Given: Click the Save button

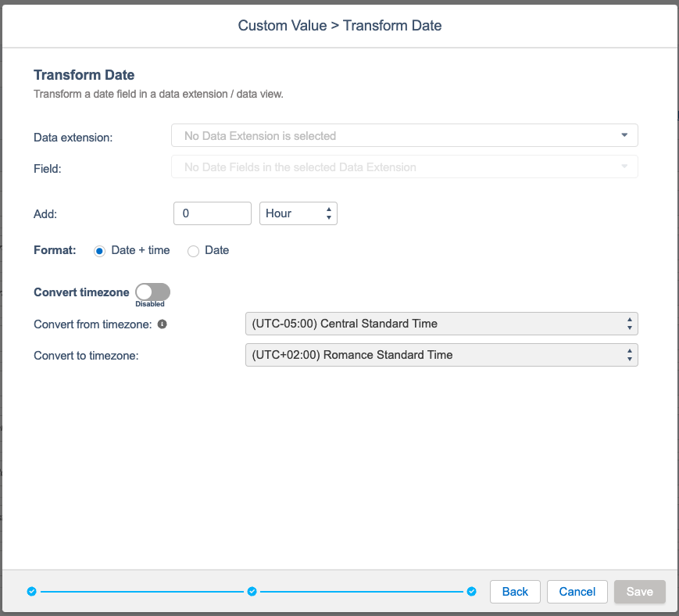Looking at the screenshot, I should 639,591.
